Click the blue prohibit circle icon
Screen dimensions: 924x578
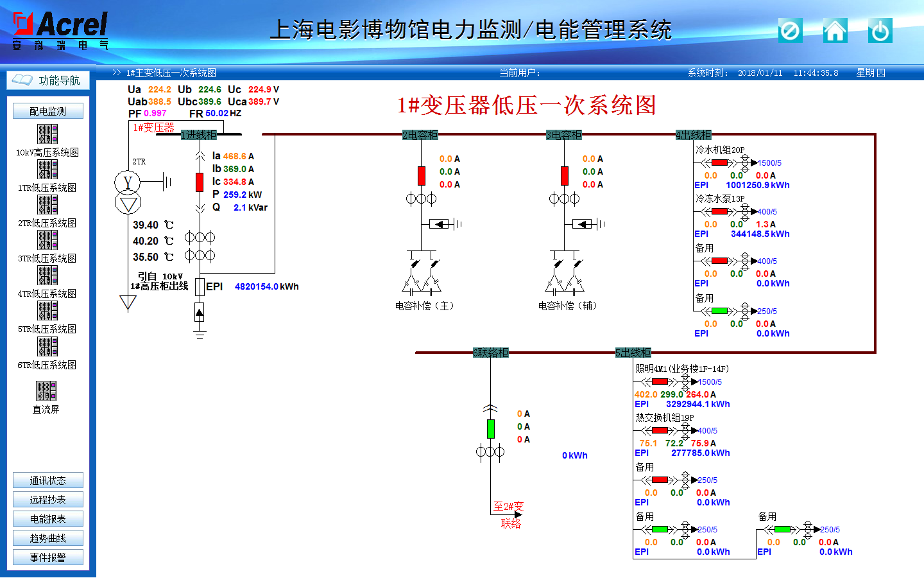click(x=790, y=31)
